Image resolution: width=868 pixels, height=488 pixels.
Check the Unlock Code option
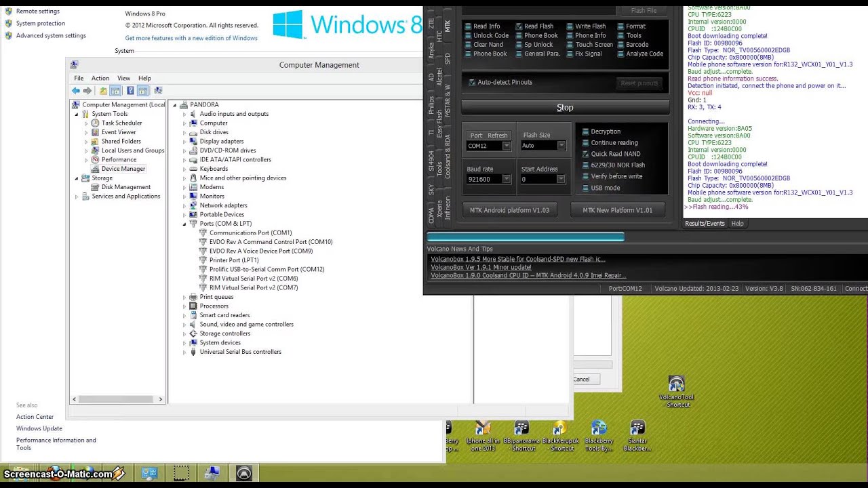[468, 35]
